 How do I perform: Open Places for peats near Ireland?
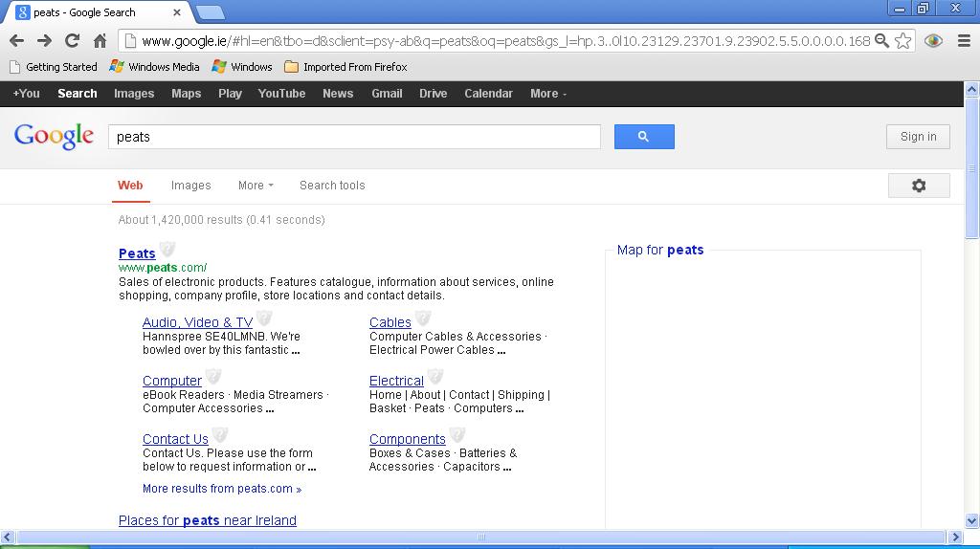208,520
